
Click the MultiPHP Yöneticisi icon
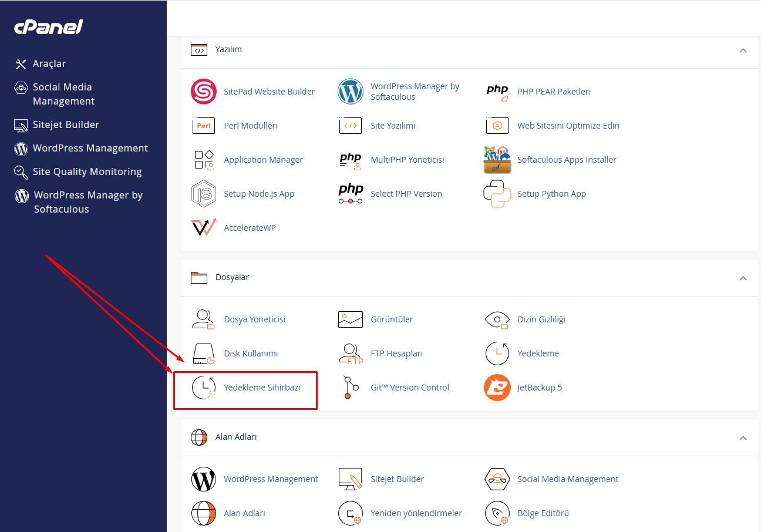(x=351, y=160)
